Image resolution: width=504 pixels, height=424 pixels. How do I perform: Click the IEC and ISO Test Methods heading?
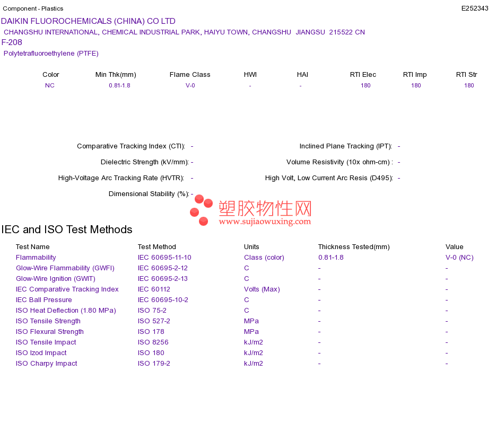(x=67, y=229)
